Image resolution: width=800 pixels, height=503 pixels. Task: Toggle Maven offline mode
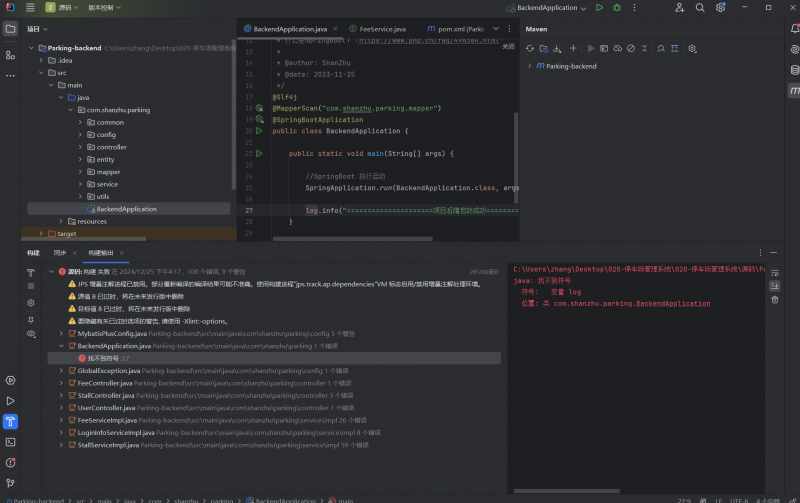tap(617, 48)
